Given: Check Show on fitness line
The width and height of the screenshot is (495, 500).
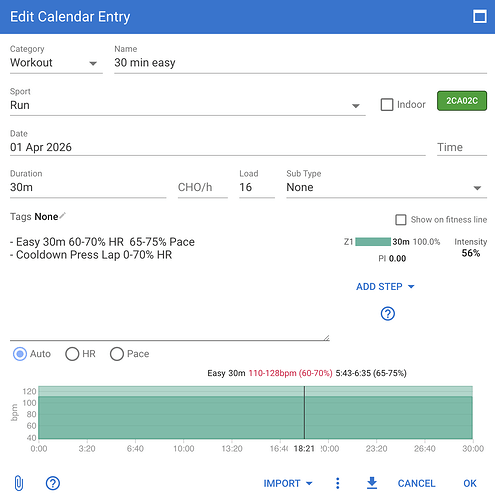Looking at the screenshot, I should 401,220.
